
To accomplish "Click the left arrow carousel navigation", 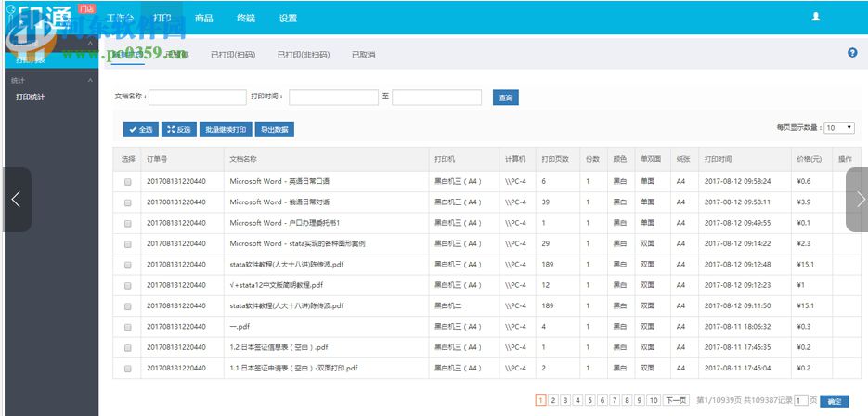I will tap(16, 199).
